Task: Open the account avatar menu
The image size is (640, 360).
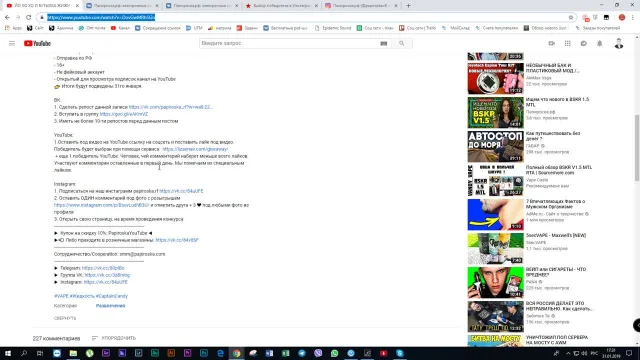Action: click(619, 43)
